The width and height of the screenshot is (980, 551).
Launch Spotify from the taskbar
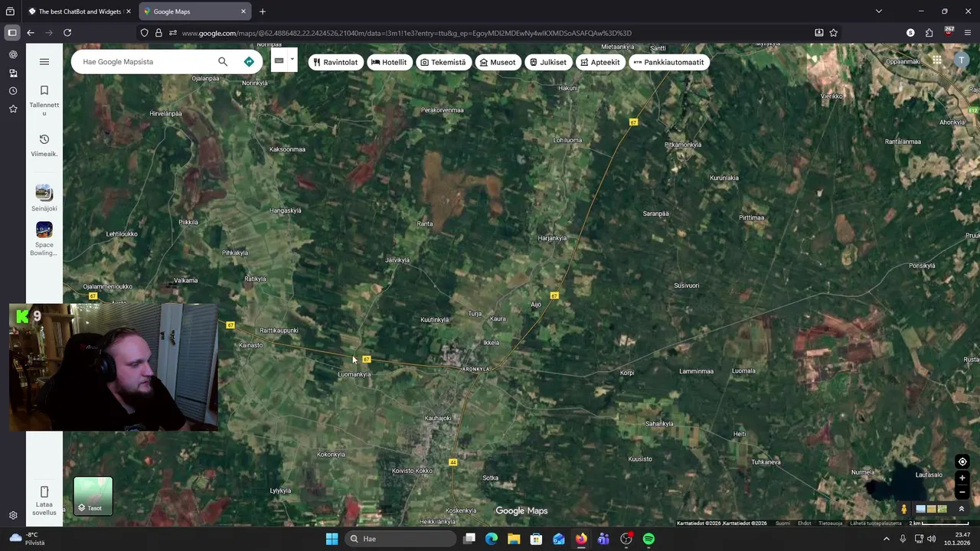tap(648, 539)
